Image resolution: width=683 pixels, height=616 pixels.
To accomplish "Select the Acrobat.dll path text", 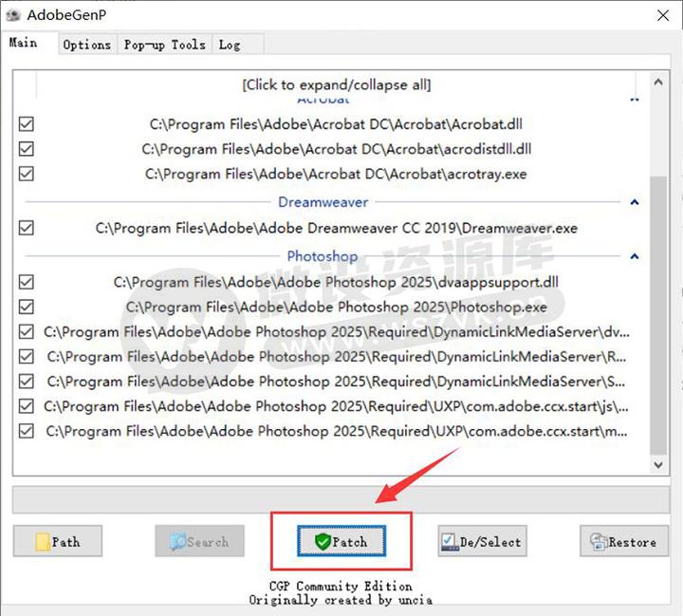I will 336,124.
